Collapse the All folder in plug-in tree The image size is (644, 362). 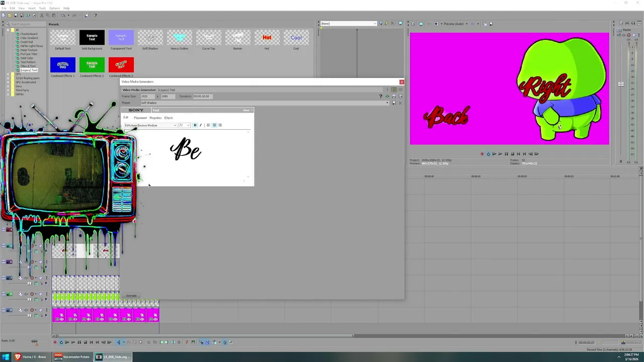coord(8,30)
